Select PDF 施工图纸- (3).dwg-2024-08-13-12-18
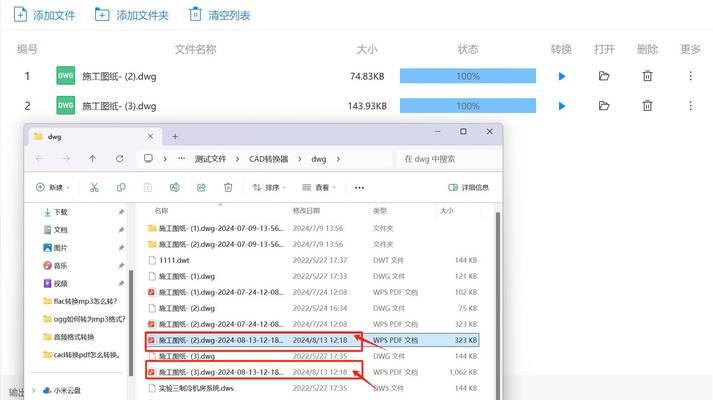Image resolution: width=713 pixels, height=400 pixels. pyautogui.click(x=312, y=372)
